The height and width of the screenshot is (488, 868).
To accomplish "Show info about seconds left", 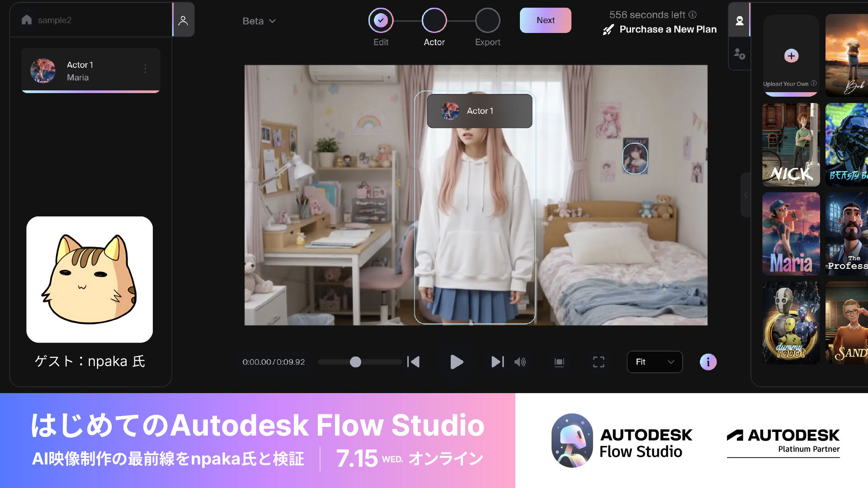I will tap(693, 15).
